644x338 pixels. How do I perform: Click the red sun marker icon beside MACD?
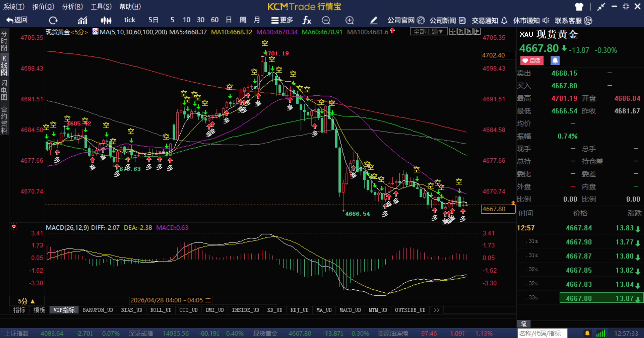pyautogui.click(x=14, y=226)
